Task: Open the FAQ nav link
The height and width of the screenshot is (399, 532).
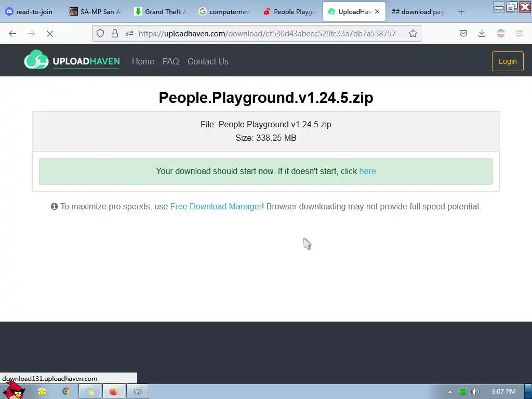Action: (170, 61)
